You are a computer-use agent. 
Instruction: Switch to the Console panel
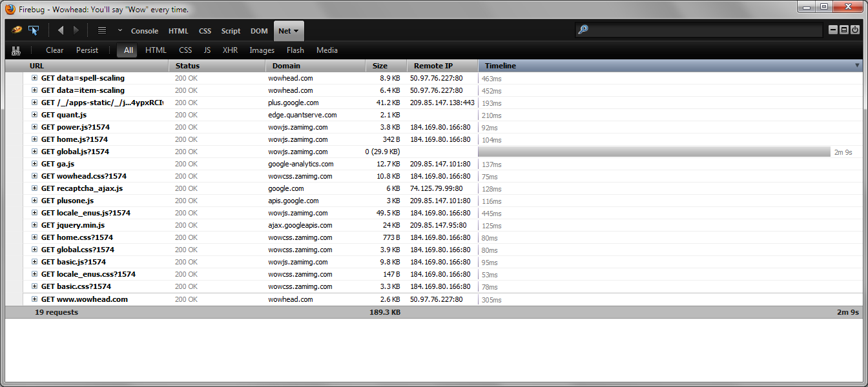(x=145, y=31)
